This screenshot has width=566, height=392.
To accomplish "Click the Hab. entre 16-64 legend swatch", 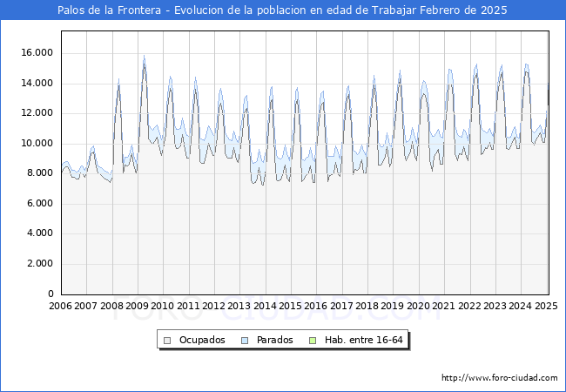I will (x=313, y=341).
